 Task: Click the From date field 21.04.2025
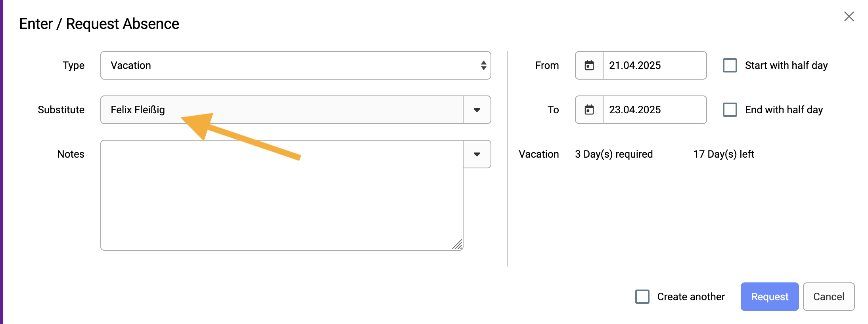[x=655, y=65]
